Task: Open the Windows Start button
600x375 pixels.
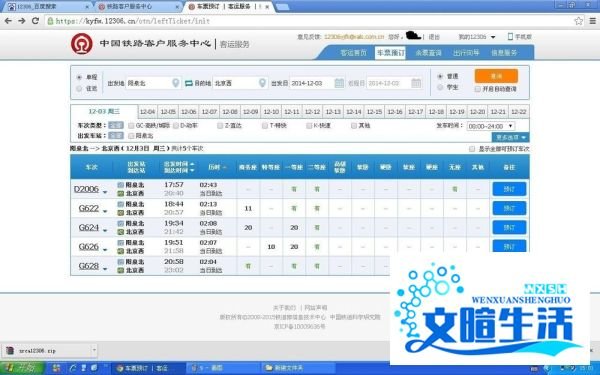Action: pos(21,368)
